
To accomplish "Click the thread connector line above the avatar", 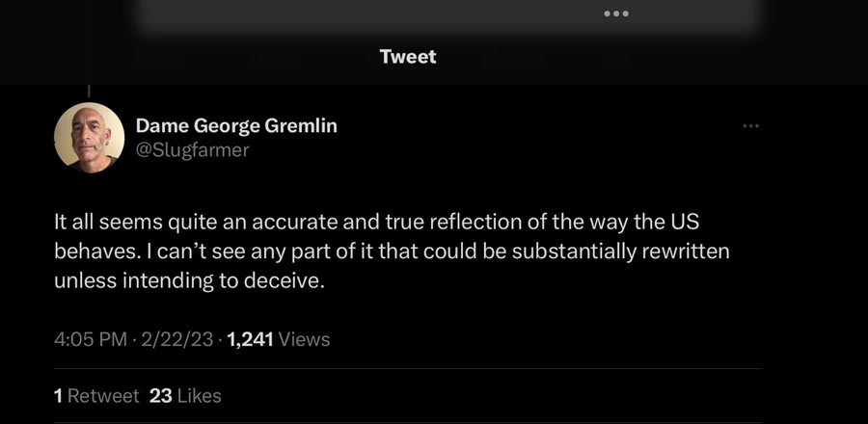I will click(89, 93).
